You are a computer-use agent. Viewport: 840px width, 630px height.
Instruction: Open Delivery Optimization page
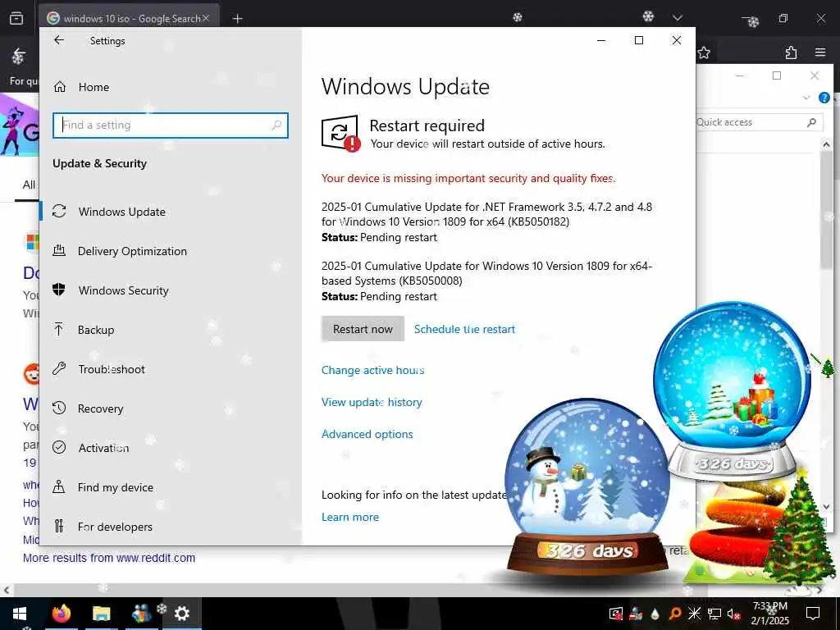132,251
